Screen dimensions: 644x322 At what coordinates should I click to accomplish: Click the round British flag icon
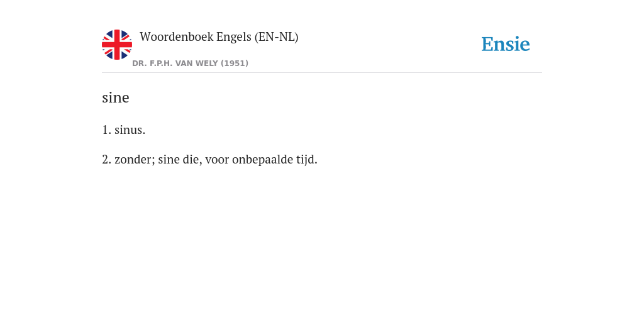pos(116,45)
